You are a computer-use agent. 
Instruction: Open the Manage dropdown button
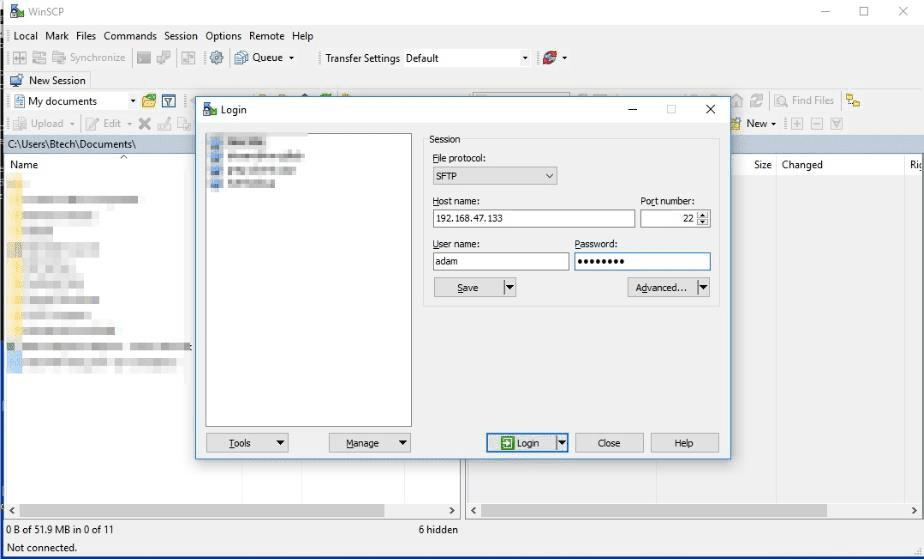pos(369,443)
